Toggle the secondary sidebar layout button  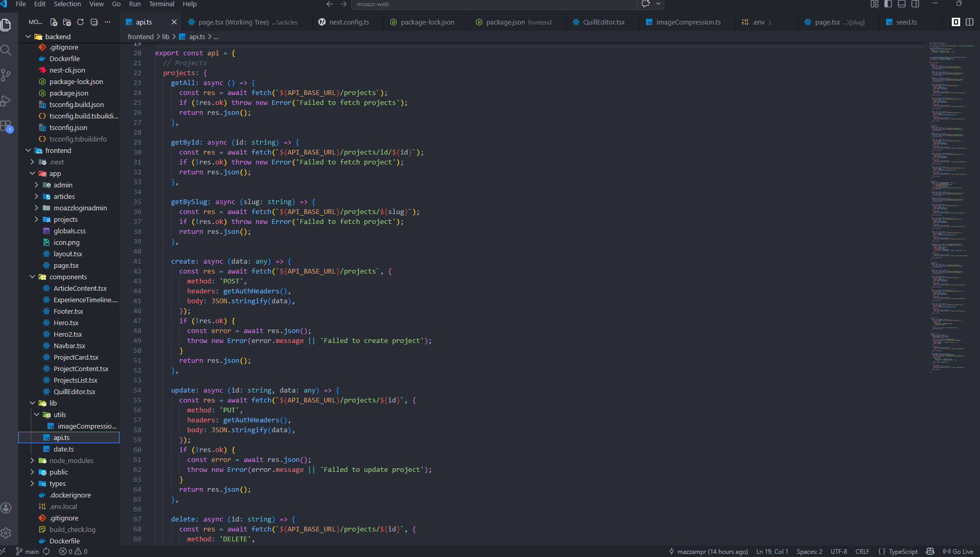915,4
